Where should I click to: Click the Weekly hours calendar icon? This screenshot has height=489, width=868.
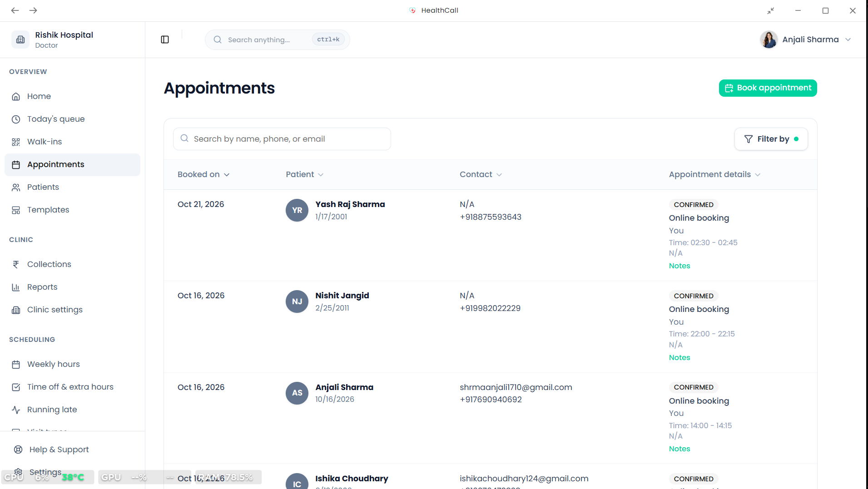pyautogui.click(x=16, y=364)
